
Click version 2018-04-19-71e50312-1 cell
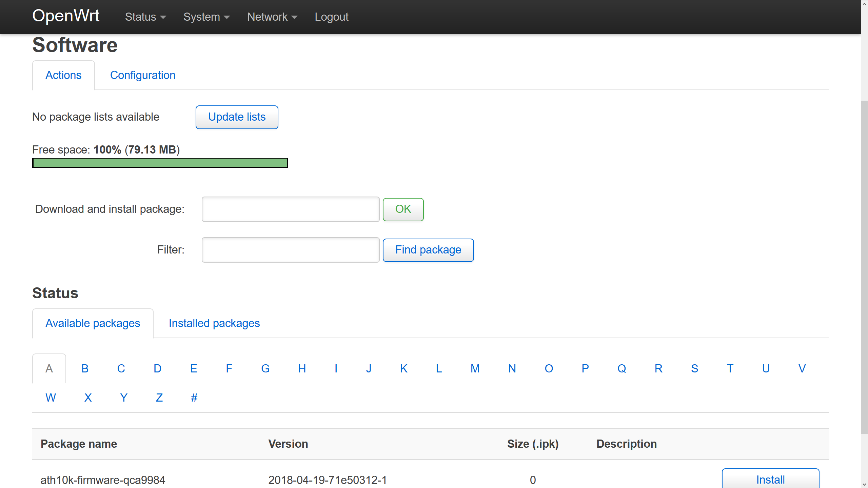coord(328,480)
